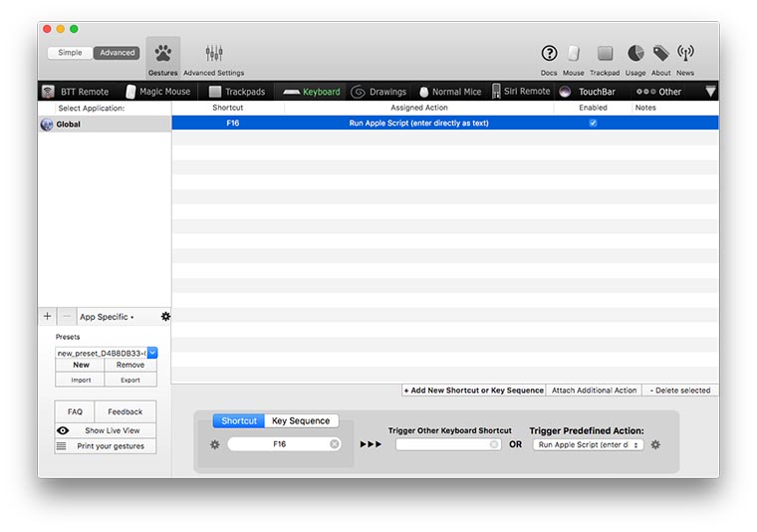The width and height of the screenshot is (757, 532).
Task: Open the Docs help icon
Action: [549, 54]
